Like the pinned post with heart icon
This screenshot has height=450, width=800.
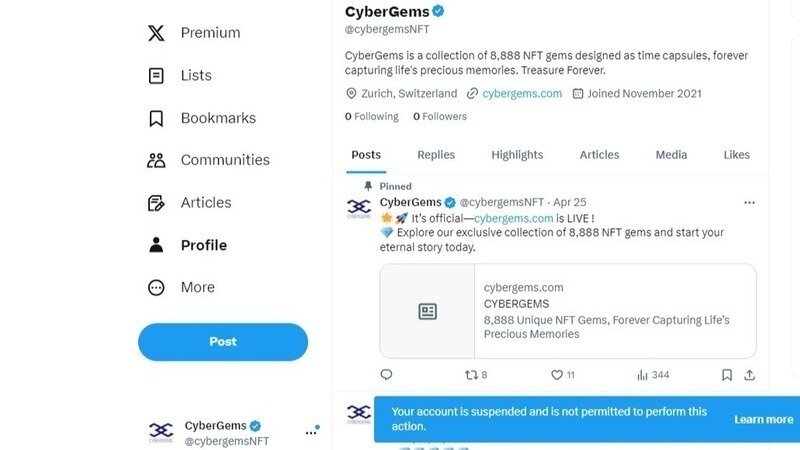coord(557,375)
